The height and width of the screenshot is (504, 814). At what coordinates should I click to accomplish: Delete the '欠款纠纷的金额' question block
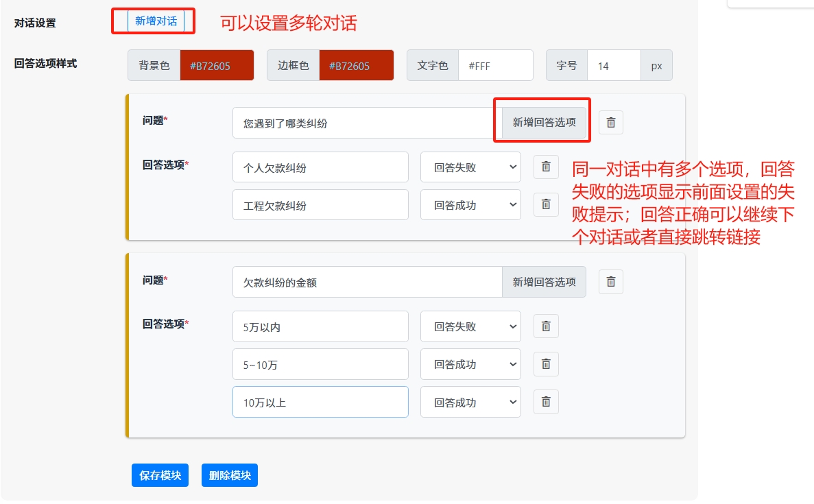tap(610, 282)
